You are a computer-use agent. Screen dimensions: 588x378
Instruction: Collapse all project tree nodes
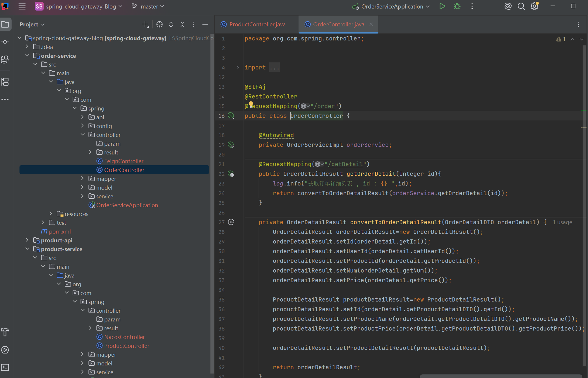[x=182, y=25]
